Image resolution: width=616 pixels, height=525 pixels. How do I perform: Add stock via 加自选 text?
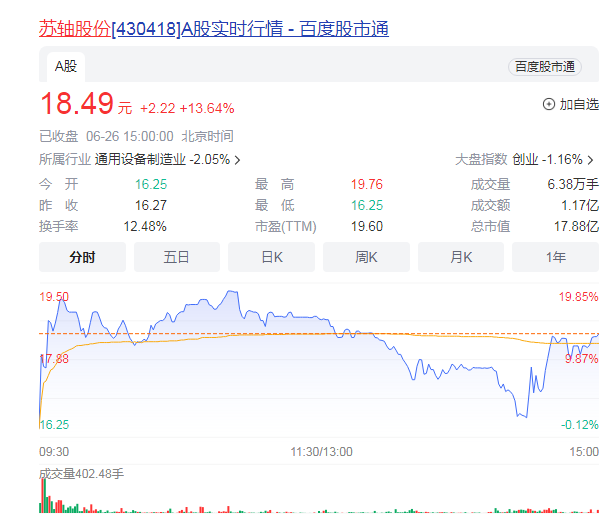(579, 104)
